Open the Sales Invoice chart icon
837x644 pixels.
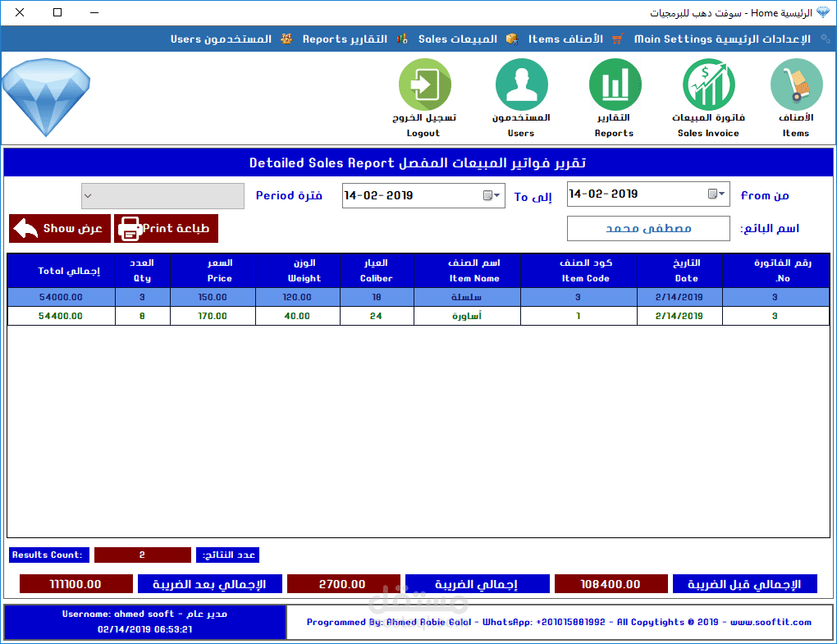pos(708,84)
